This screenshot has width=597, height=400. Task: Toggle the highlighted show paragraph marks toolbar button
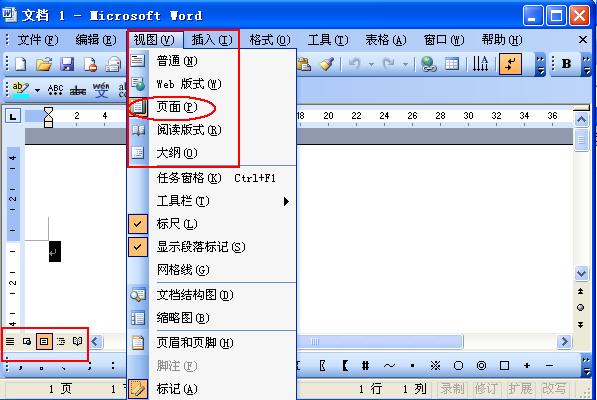tap(510, 64)
